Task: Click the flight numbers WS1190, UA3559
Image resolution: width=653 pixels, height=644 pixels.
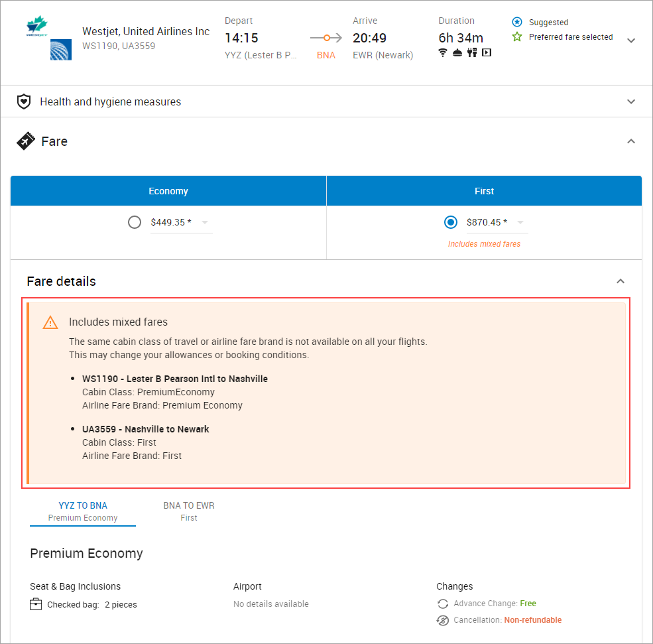Action: [x=119, y=46]
